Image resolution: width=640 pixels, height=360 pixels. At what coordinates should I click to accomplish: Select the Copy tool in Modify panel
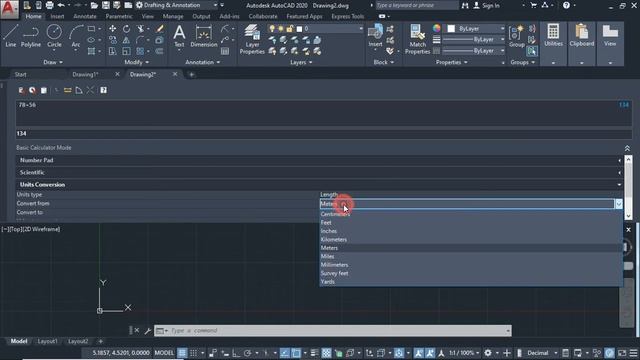tap(112, 40)
